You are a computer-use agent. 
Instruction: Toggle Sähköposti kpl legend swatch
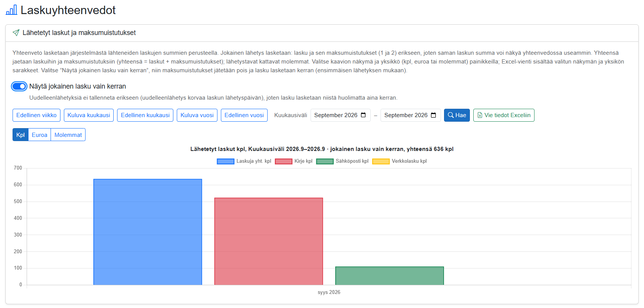(x=325, y=161)
